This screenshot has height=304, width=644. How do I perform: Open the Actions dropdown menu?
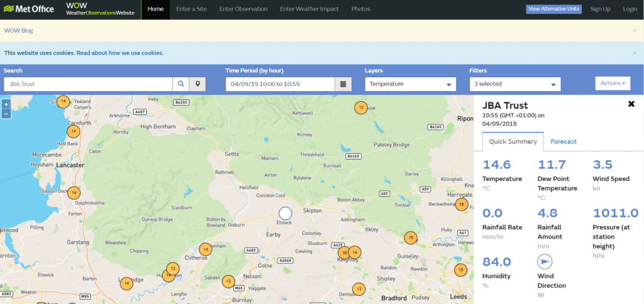tap(613, 84)
